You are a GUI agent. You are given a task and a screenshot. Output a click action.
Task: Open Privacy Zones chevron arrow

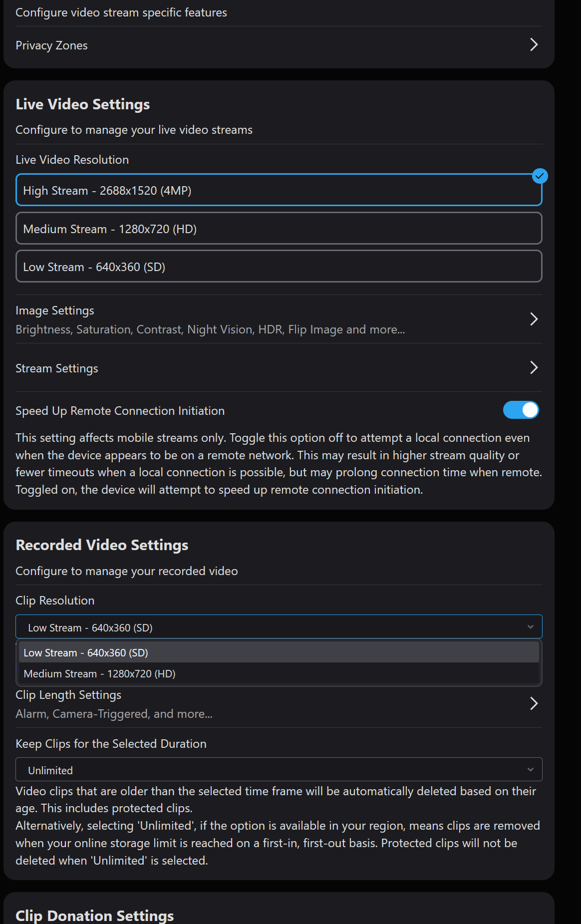tap(534, 45)
